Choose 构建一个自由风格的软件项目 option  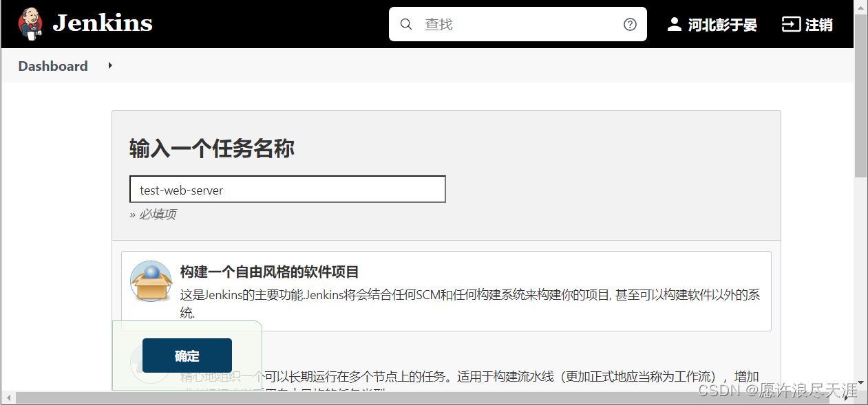click(446, 291)
